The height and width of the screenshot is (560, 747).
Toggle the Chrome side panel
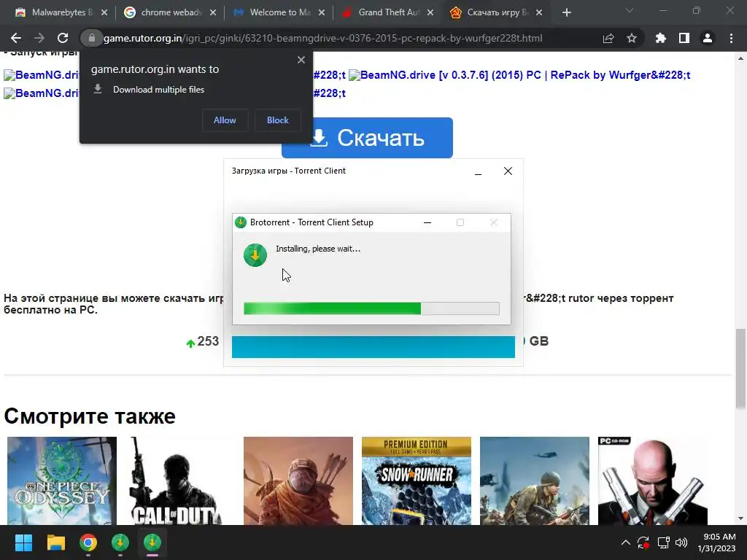point(684,38)
